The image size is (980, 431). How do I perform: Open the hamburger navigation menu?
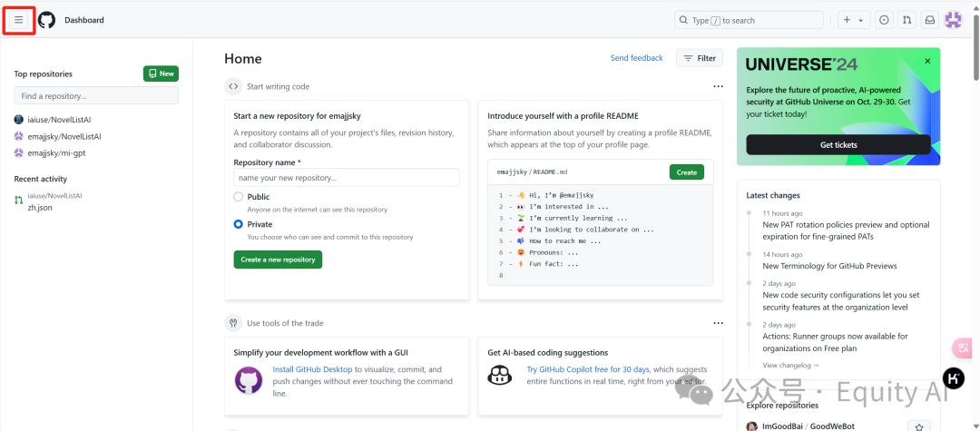coord(18,20)
